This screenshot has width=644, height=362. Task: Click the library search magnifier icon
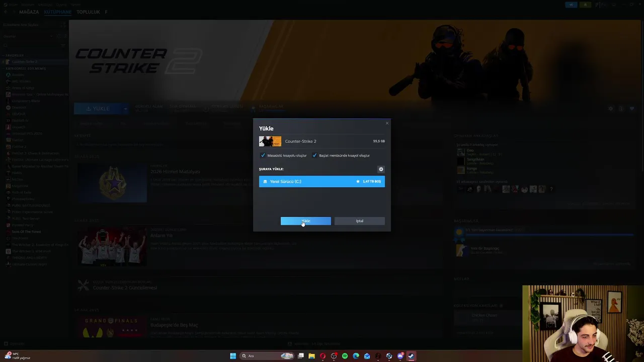tap(6, 45)
